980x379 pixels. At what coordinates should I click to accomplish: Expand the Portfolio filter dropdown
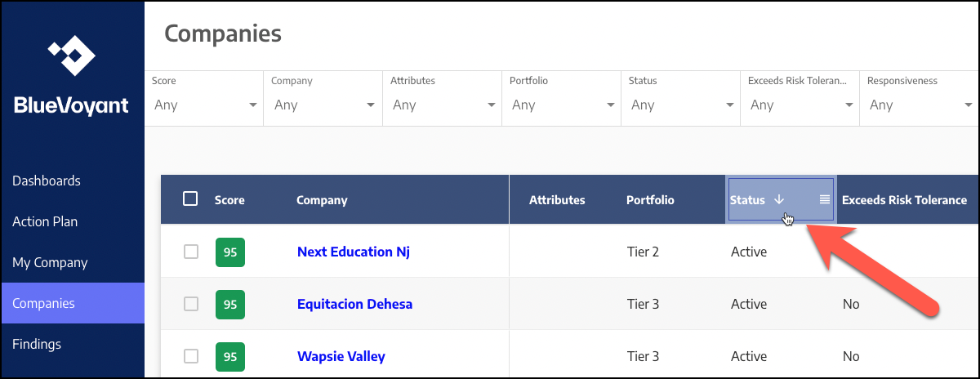pos(562,98)
